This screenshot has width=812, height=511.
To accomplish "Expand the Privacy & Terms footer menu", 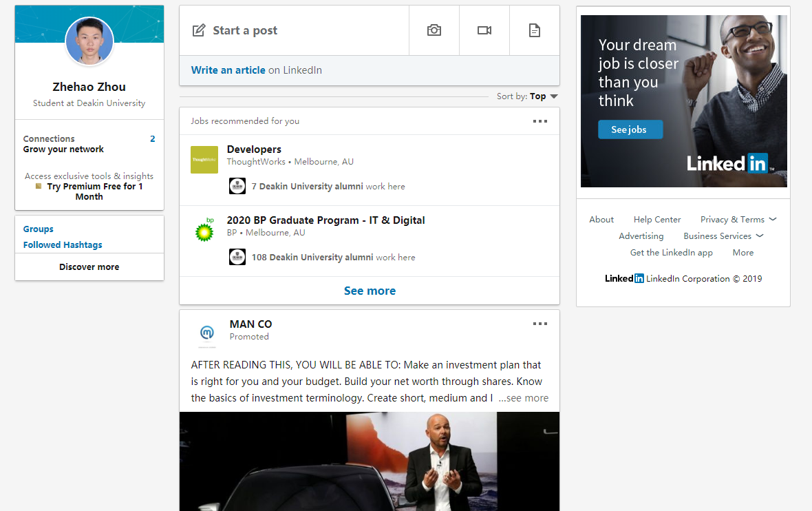I will 738,219.
